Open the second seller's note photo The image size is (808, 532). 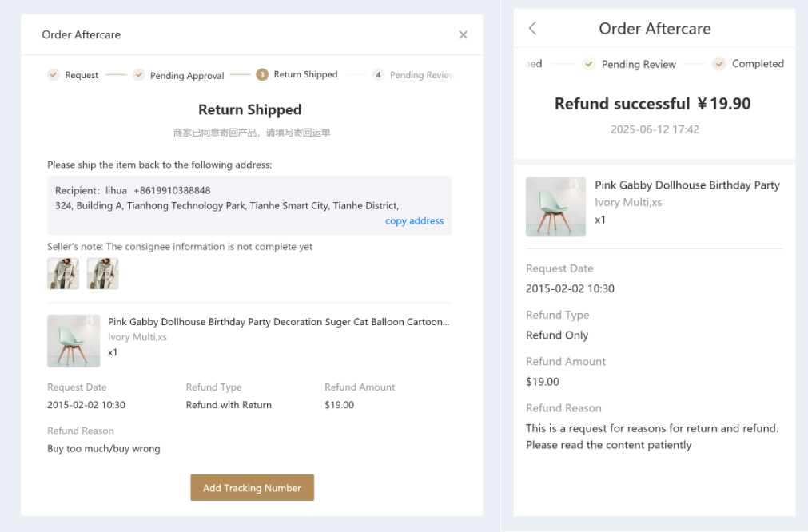tap(102, 273)
